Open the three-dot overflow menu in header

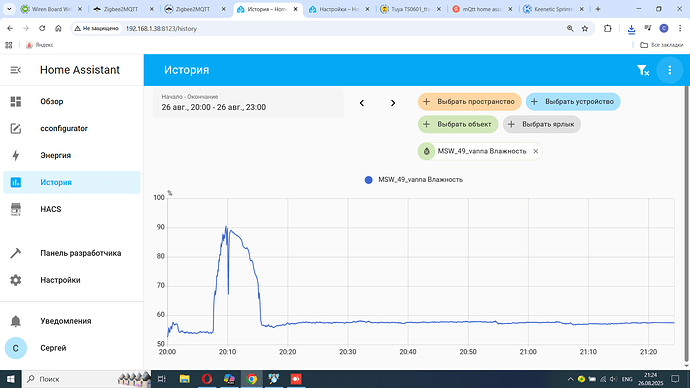(x=669, y=70)
